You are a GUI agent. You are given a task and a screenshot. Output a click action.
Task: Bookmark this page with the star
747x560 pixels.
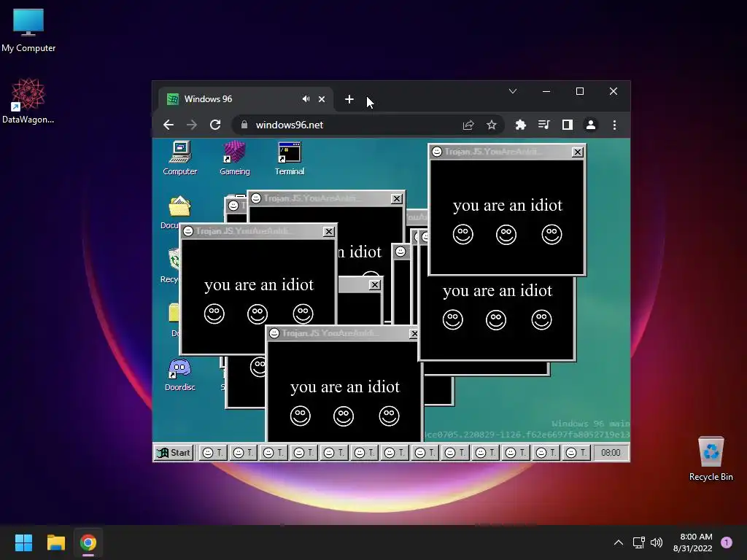(492, 125)
